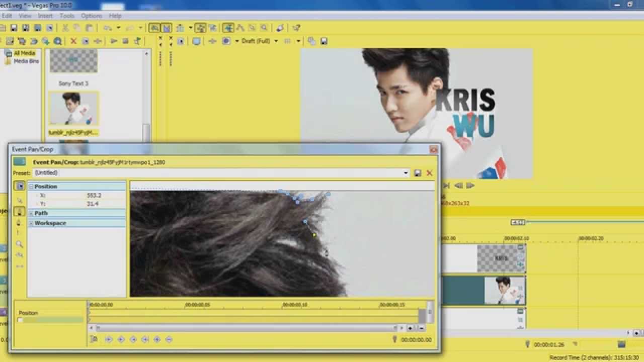Click Sync Cursor icon in keyframe controller
Viewport: 644px width, 362px height.
tap(94, 339)
